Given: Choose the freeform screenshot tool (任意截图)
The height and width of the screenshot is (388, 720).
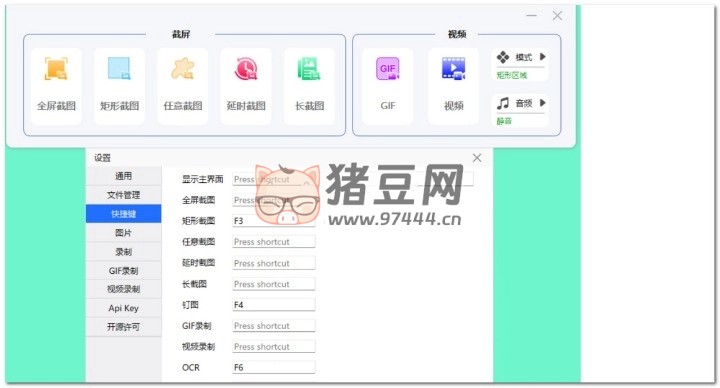Looking at the screenshot, I should tap(183, 86).
